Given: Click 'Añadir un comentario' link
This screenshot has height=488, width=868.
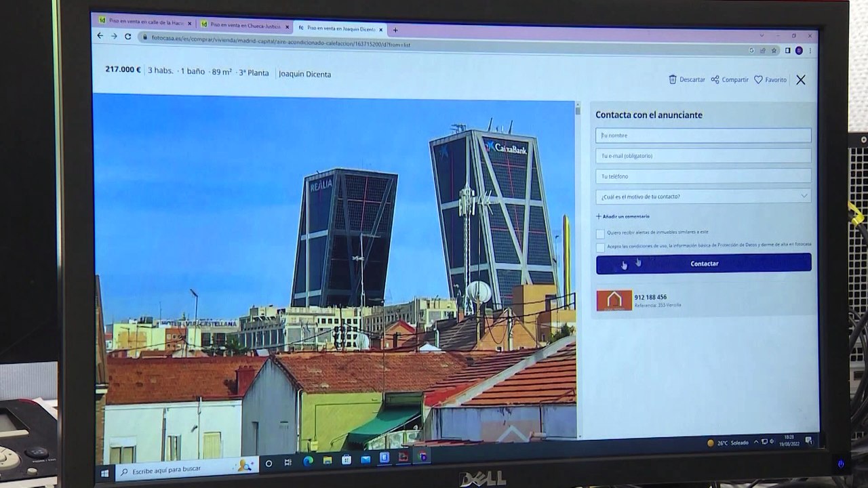Looking at the screenshot, I should coord(623,217).
